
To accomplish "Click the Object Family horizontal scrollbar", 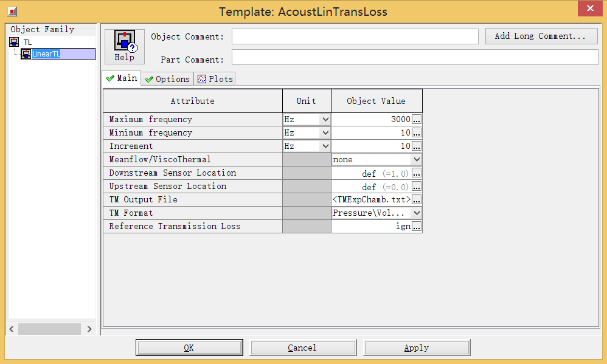I will click(x=50, y=329).
